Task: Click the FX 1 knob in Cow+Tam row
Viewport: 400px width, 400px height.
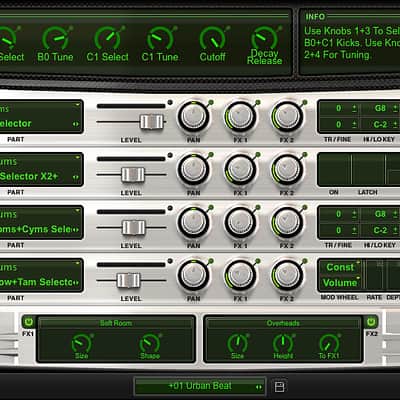Action: coord(240,276)
